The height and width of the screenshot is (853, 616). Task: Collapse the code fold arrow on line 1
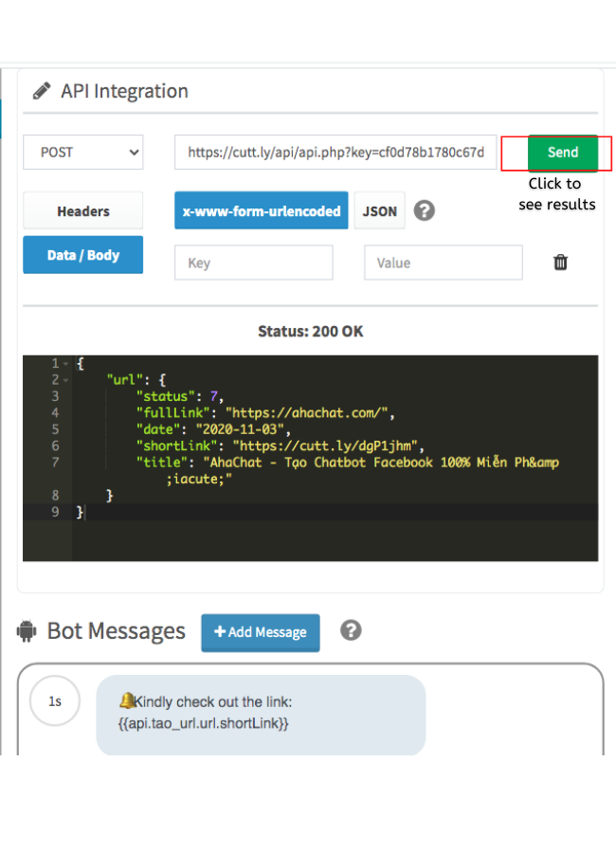tap(65, 363)
